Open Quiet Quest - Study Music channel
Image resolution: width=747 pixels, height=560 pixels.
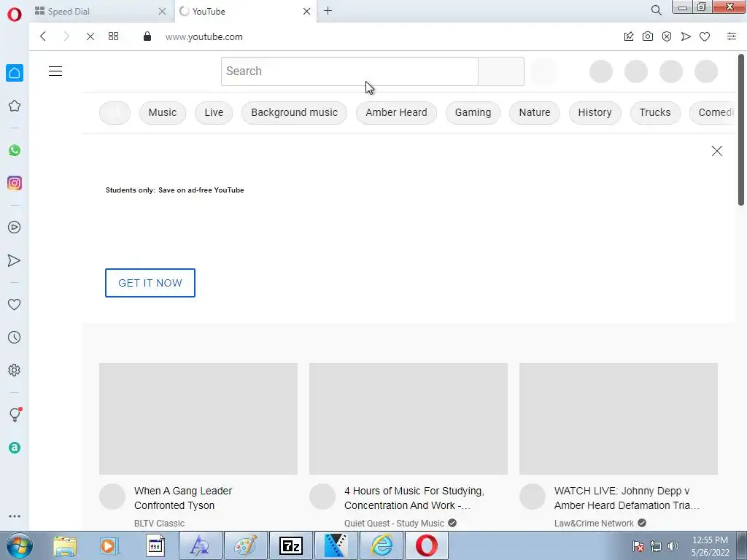click(394, 524)
